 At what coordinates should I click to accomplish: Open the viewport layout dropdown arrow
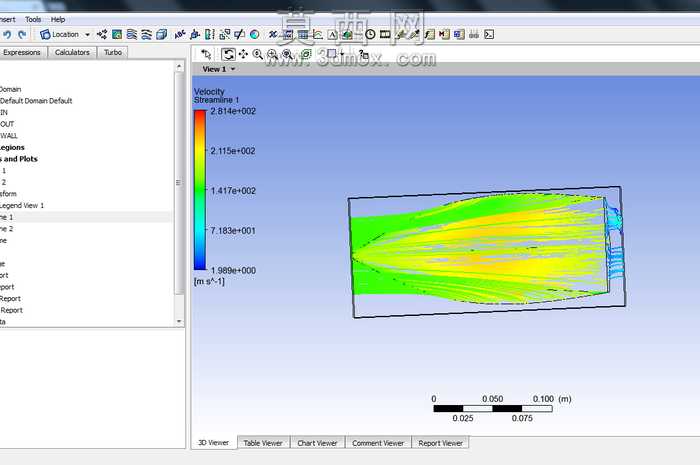pyautogui.click(x=342, y=54)
